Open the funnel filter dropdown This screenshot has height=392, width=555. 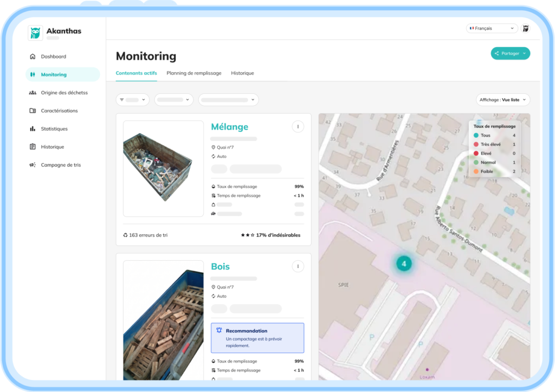(132, 100)
